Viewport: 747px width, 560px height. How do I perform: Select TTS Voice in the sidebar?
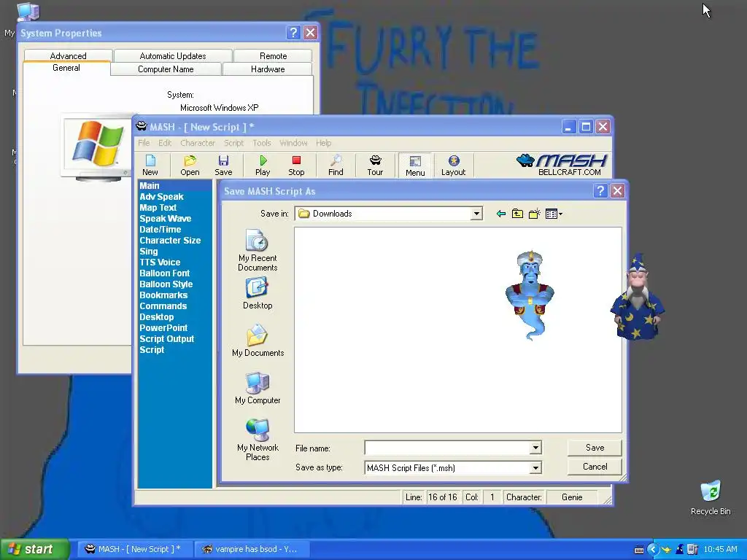(x=160, y=262)
